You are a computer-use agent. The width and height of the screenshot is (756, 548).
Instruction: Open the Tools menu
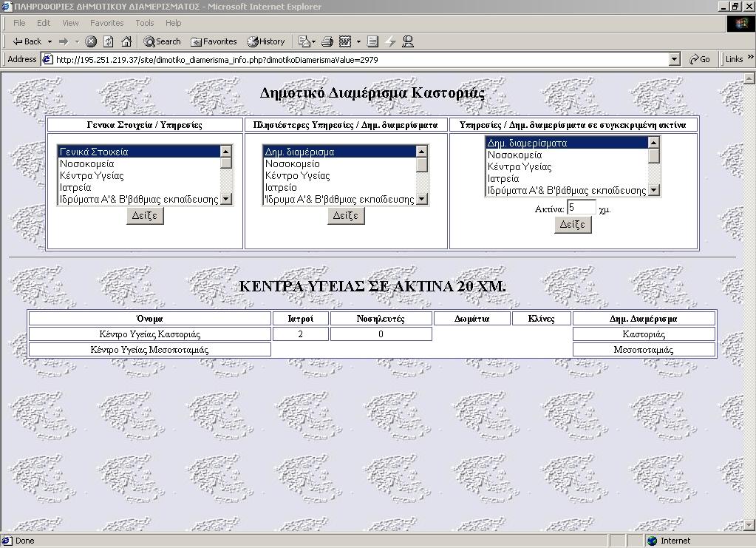coord(145,23)
